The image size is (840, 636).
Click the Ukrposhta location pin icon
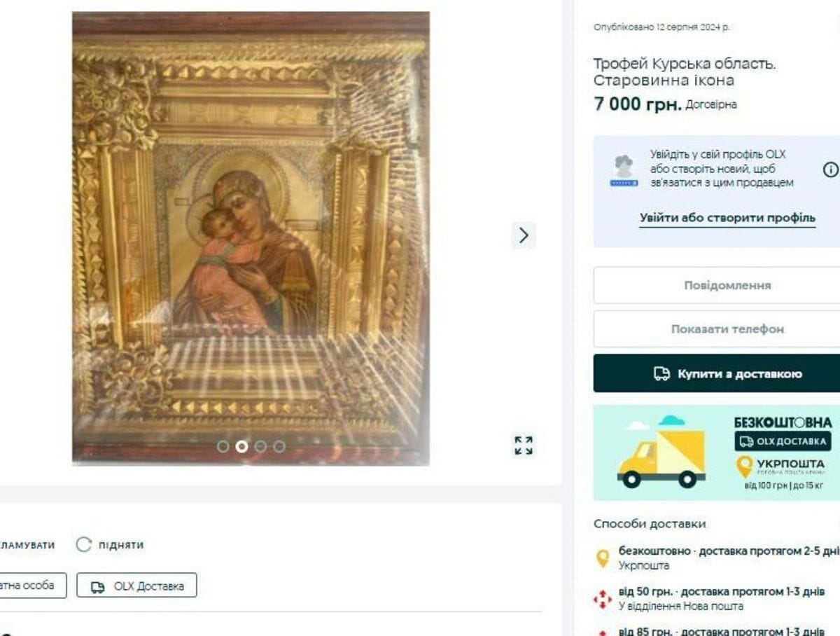coord(602,558)
